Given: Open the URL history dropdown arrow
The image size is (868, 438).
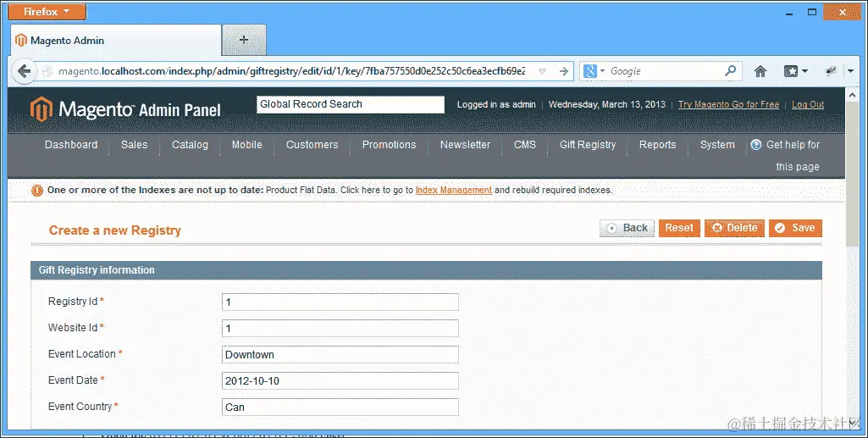Looking at the screenshot, I should click(543, 71).
